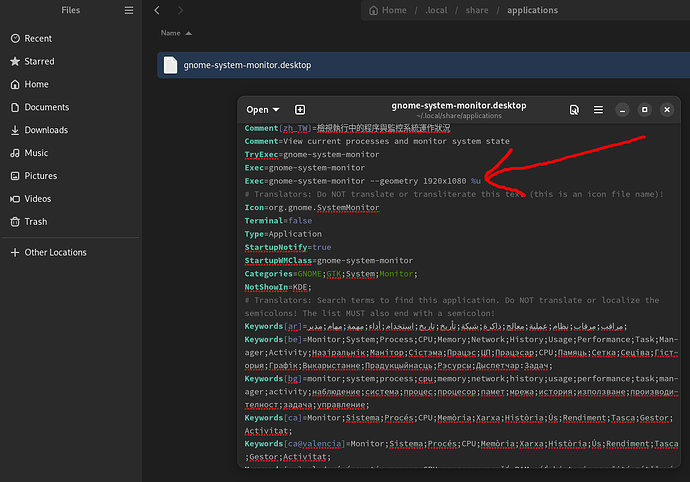Maximize the text editor window

(645, 110)
